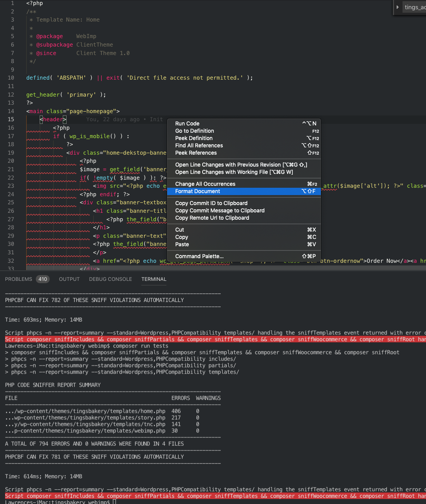
Task: Open the Output panel tab
Action: pos(69,279)
